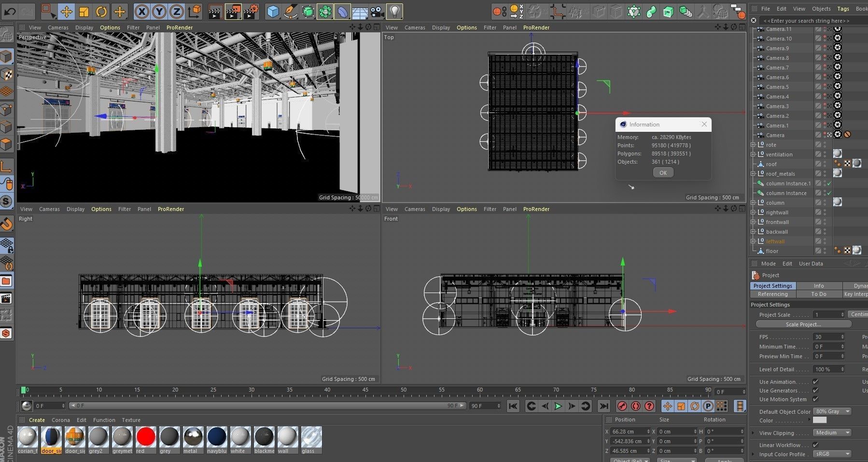Select the Rotate tool
The image size is (868, 462).
point(101,11)
